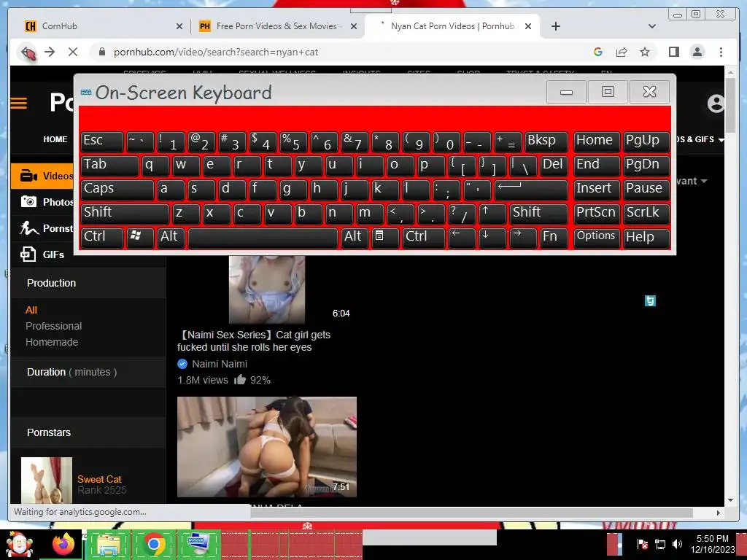The height and width of the screenshot is (560, 747).
Task: Select GIFs in the left sidebar
Action: [x=42, y=254]
